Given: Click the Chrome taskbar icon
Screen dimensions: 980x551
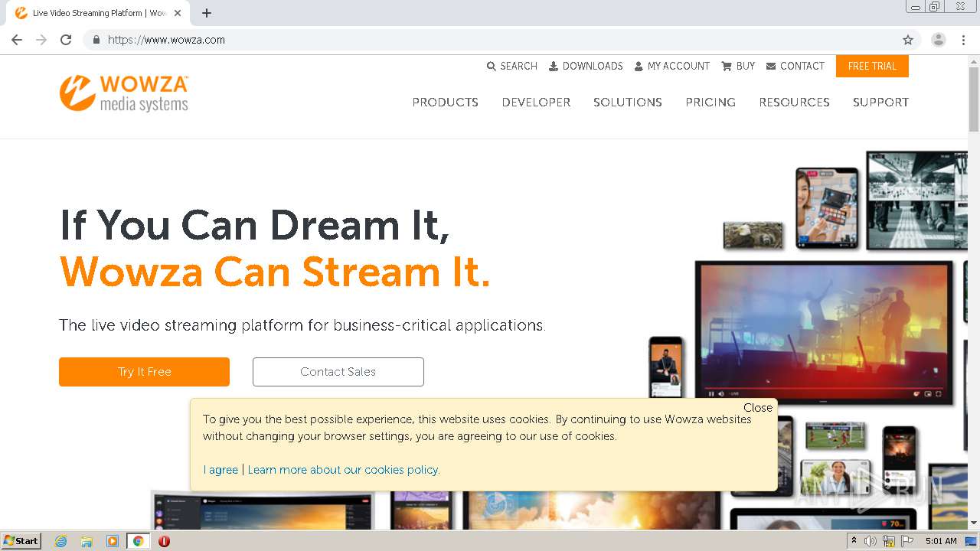Looking at the screenshot, I should point(139,541).
